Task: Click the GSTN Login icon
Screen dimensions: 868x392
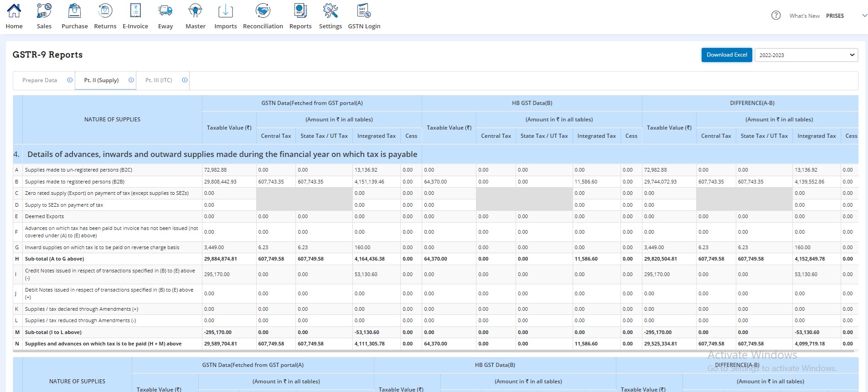Action: coord(364,11)
